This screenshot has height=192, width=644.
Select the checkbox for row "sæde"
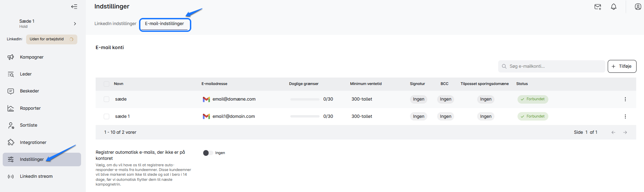click(x=106, y=99)
